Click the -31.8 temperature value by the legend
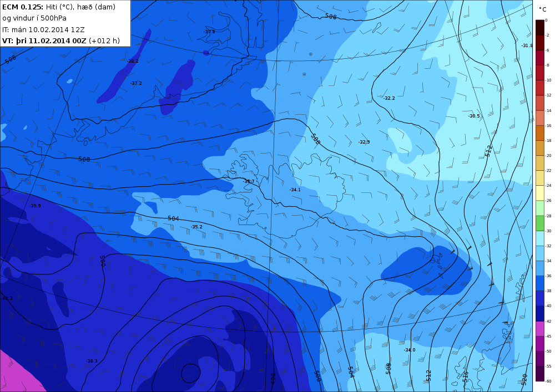Image resolution: width=555 pixels, height=392 pixels. click(x=527, y=45)
